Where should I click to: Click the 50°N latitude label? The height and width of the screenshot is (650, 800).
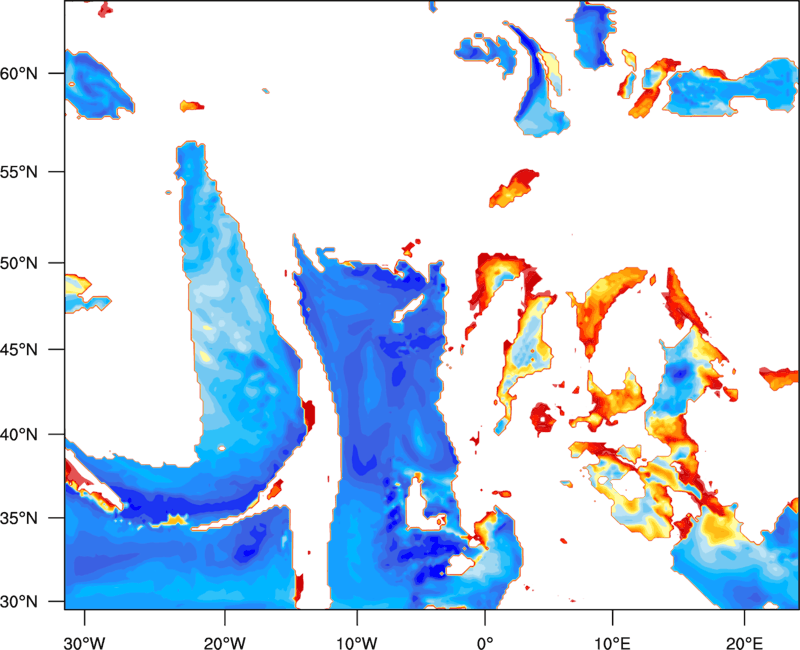tap(19, 264)
